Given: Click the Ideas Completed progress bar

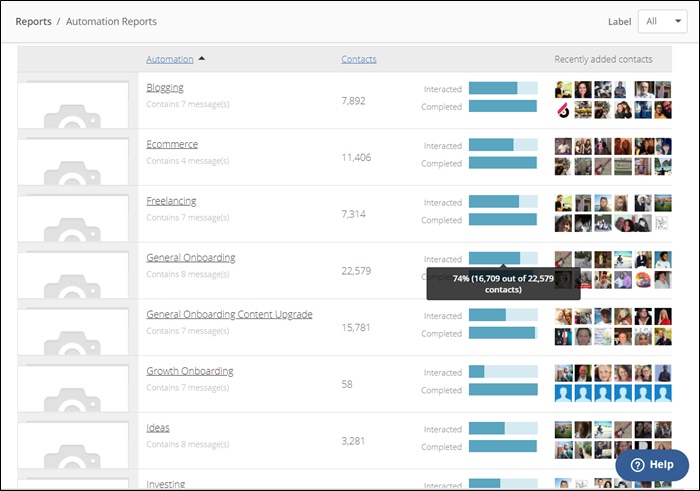Looking at the screenshot, I should (503, 446).
